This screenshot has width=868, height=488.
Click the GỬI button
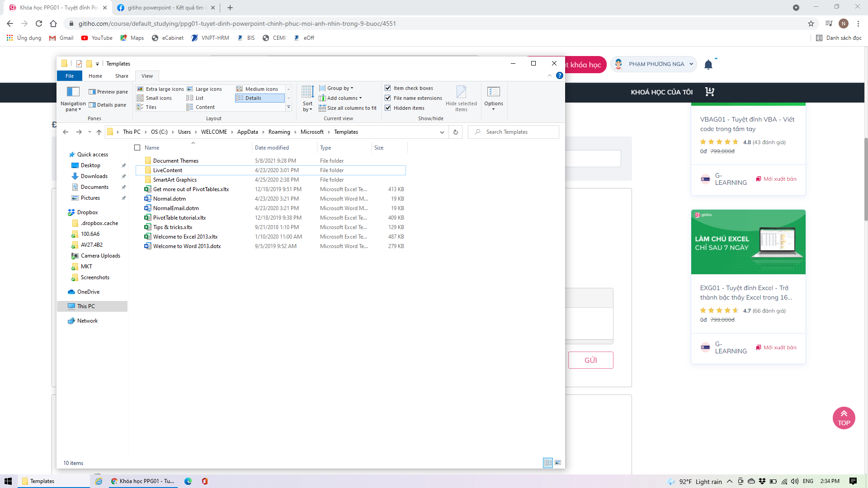590,360
